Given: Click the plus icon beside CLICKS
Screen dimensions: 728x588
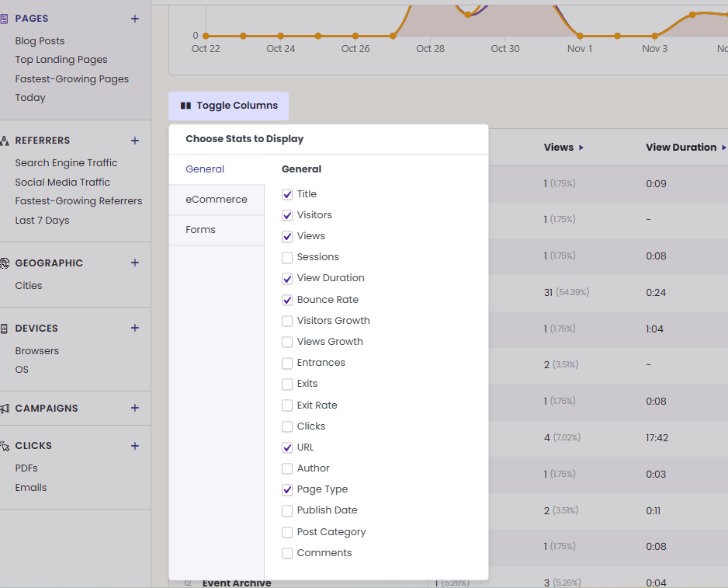Looking at the screenshot, I should coord(134,446).
